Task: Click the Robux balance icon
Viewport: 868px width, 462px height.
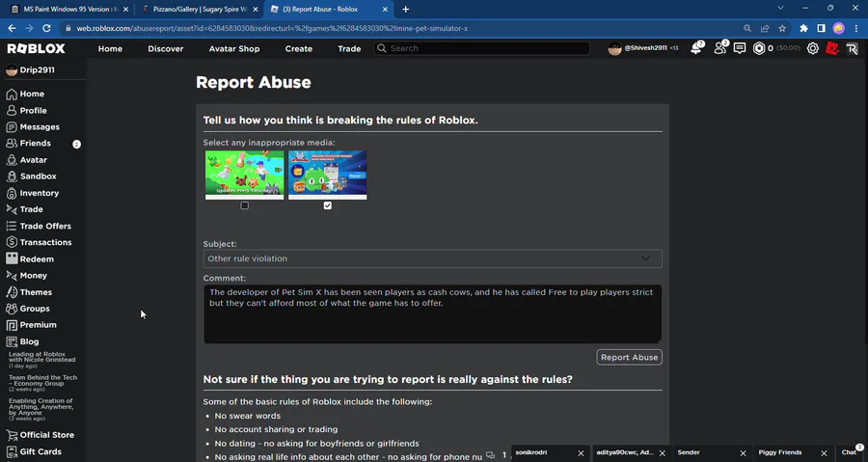Action: pyautogui.click(x=759, y=48)
